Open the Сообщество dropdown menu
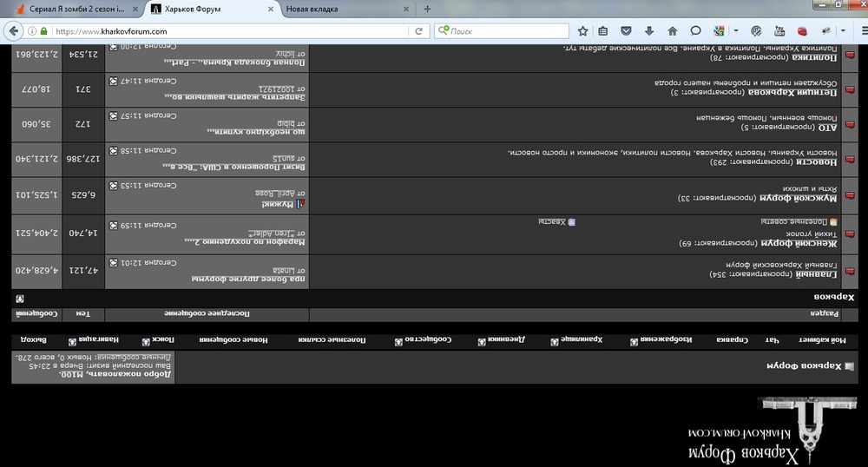 pos(398,342)
